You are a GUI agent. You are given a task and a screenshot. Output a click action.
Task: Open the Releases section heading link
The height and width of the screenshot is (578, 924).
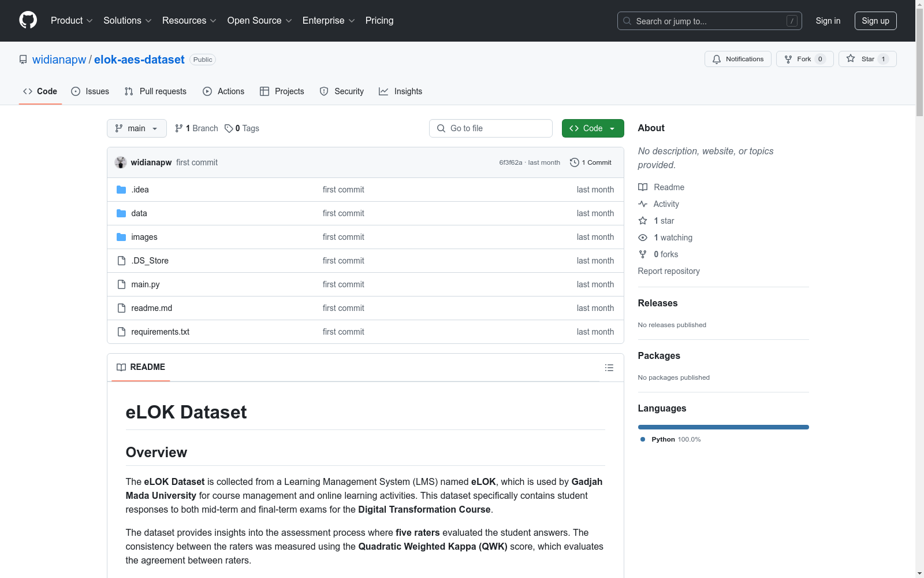click(x=658, y=303)
